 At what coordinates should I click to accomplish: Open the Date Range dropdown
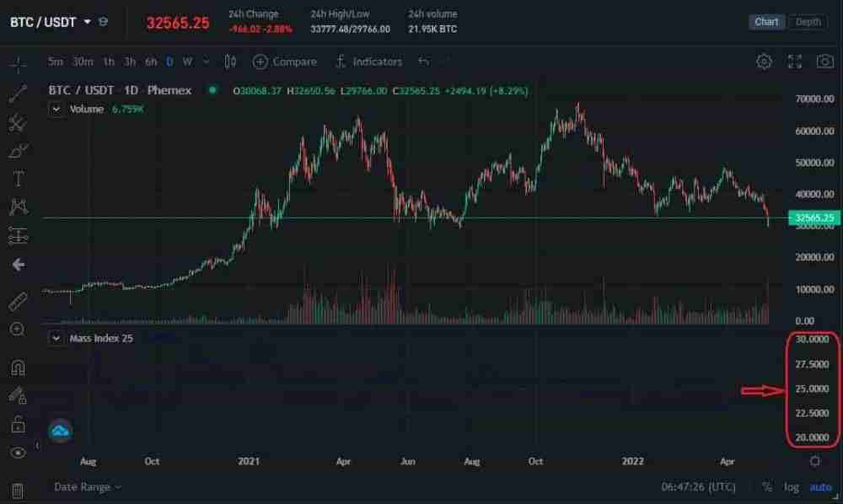[x=88, y=487]
